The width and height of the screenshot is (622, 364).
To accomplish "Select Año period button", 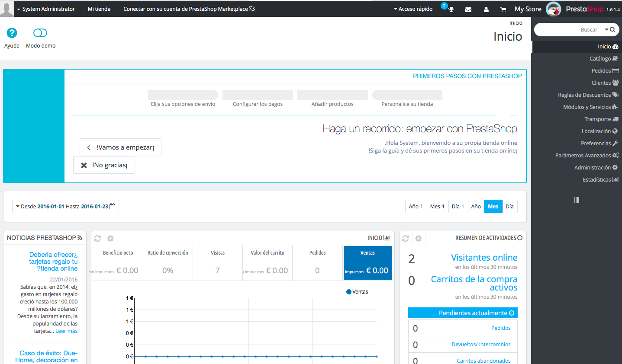I will (x=476, y=207).
